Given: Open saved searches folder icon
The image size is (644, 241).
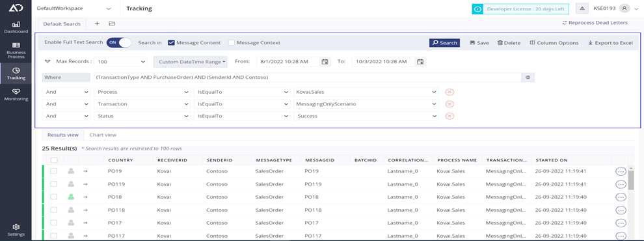Looking at the screenshot, I should click(112, 24).
